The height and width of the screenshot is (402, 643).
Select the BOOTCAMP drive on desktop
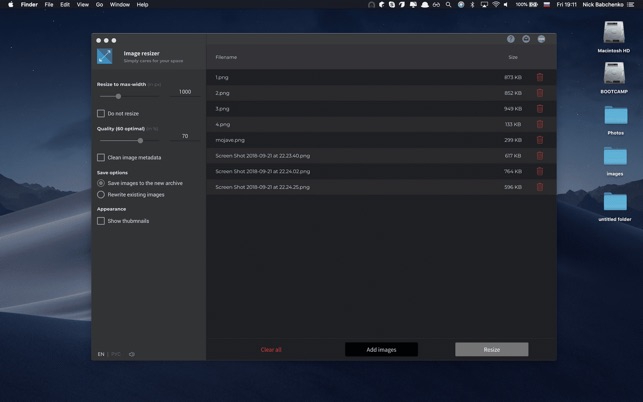coord(614,73)
